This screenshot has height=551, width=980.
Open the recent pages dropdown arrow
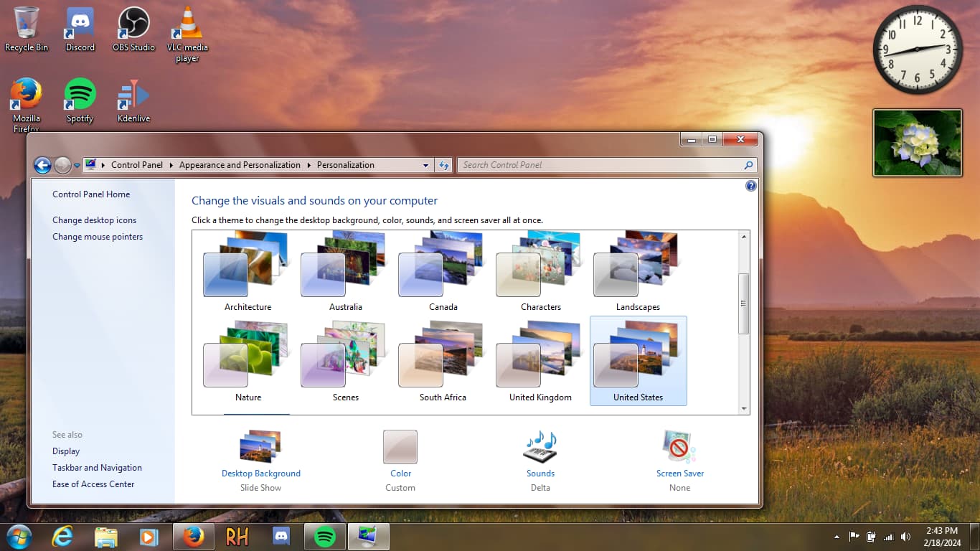(77, 166)
